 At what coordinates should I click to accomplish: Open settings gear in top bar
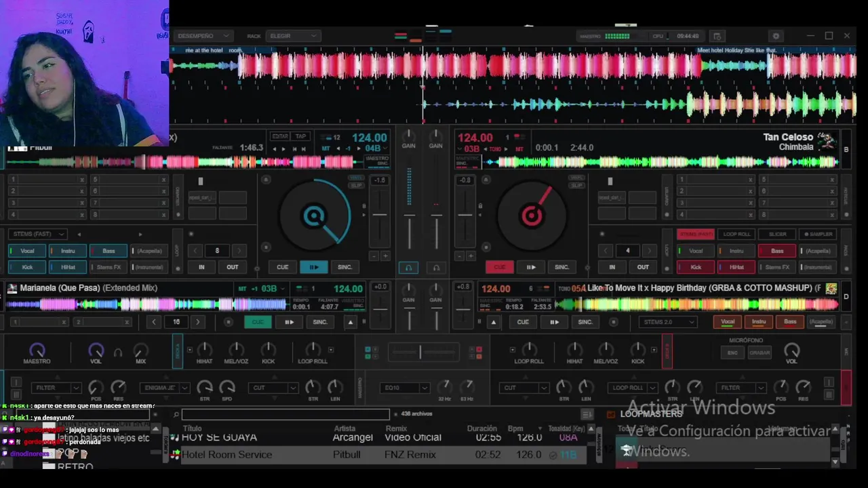click(776, 36)
